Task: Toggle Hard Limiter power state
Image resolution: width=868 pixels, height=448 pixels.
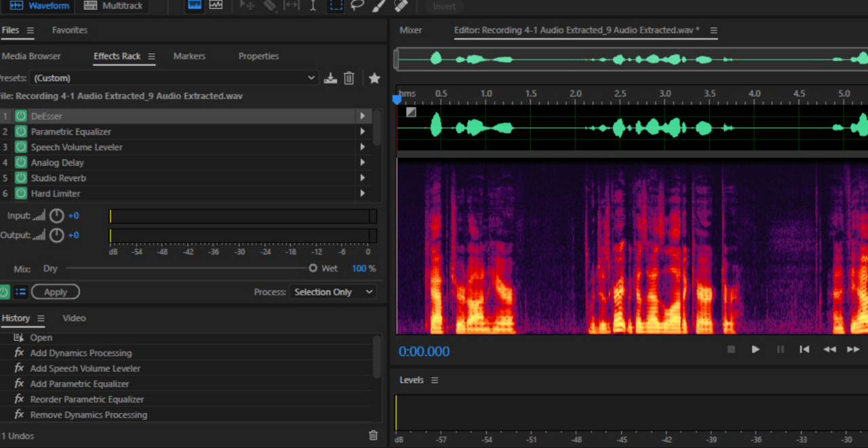Action: [21, 193]
